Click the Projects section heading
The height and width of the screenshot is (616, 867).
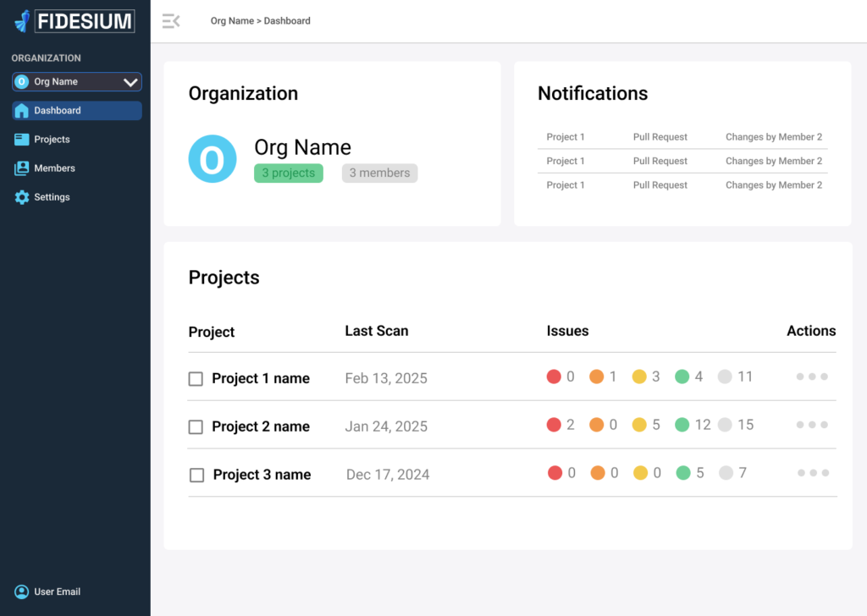coord(224,278)
